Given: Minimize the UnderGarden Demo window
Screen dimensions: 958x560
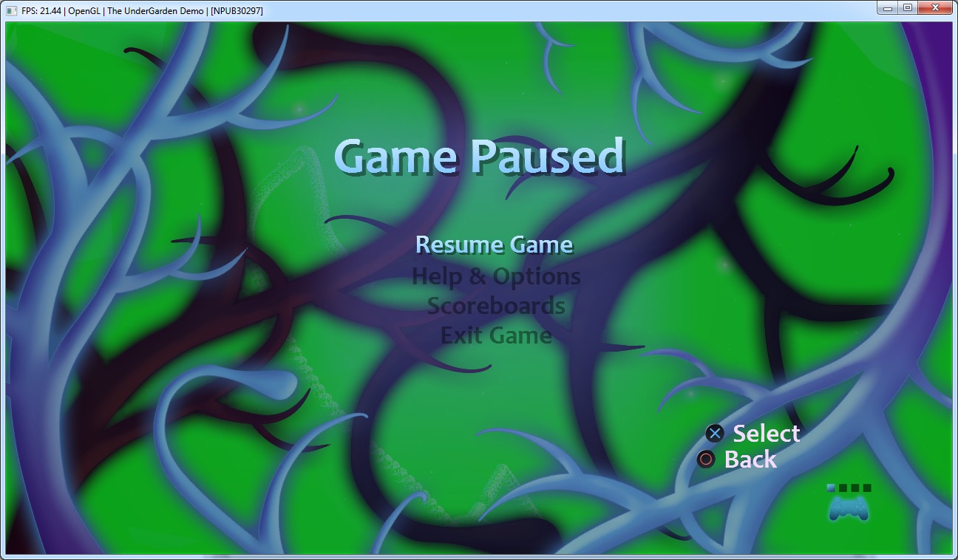Looking at the screenshot, I should tap(889, 7).
